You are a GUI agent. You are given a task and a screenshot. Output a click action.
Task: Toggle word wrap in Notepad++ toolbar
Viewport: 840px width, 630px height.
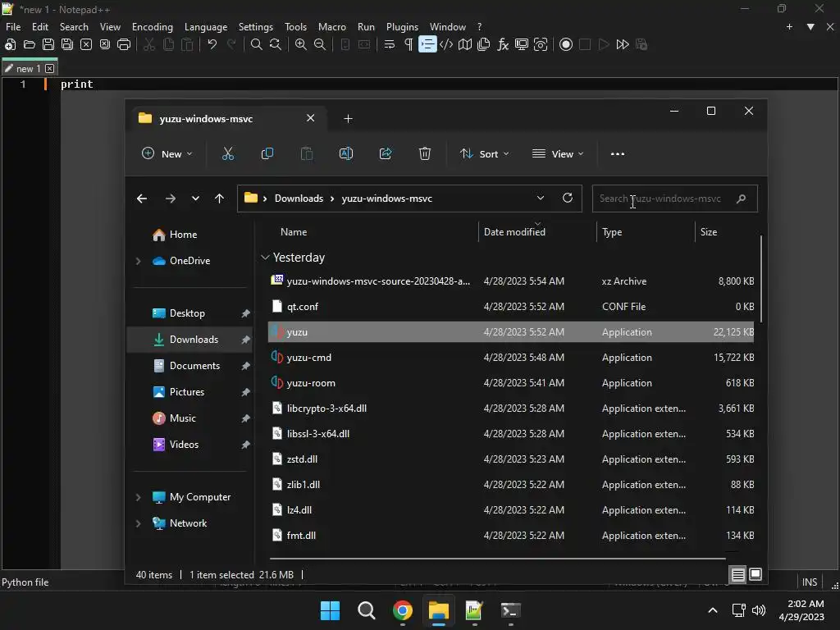click(x=390, y=44)
